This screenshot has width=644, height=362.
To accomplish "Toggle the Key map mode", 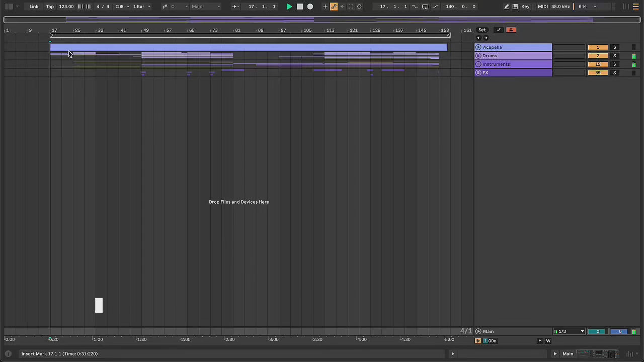I will [x=525, y=7].
